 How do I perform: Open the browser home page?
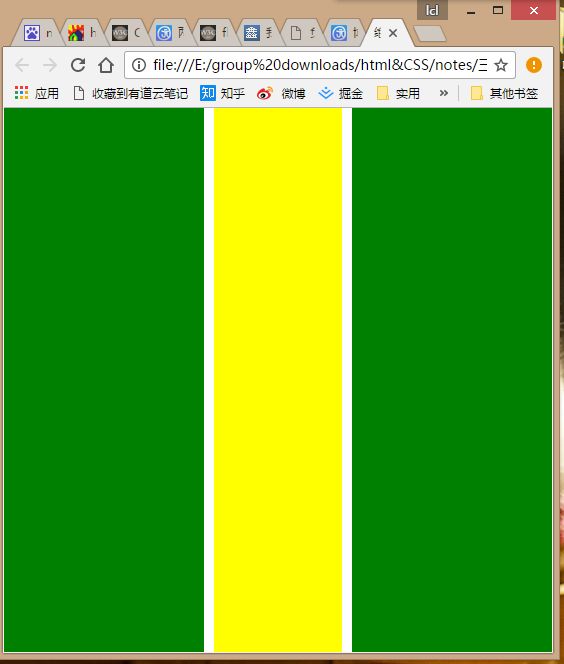[x=106, y=65]
